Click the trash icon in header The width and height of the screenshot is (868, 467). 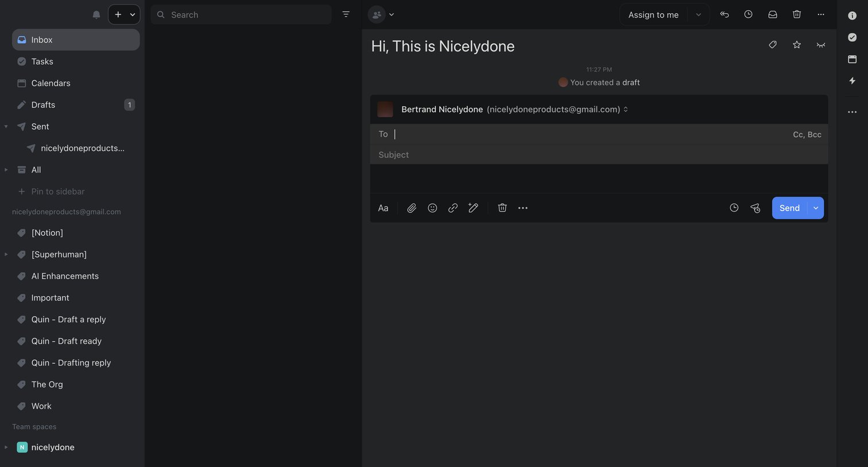pyautogui.click(x=797, y=14)
